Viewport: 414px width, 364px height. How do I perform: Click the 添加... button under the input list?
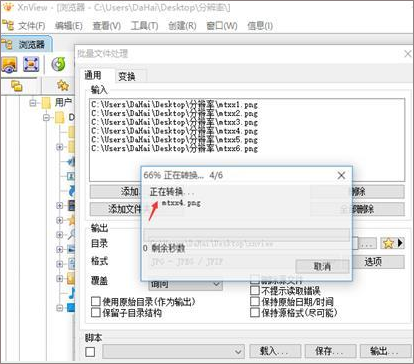(115, 192)
